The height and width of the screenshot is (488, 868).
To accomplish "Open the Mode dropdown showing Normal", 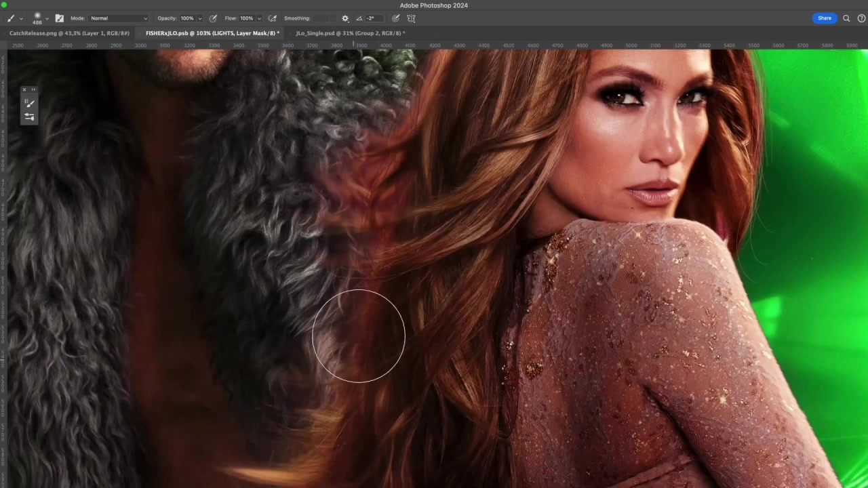I will tap(119, 18).
